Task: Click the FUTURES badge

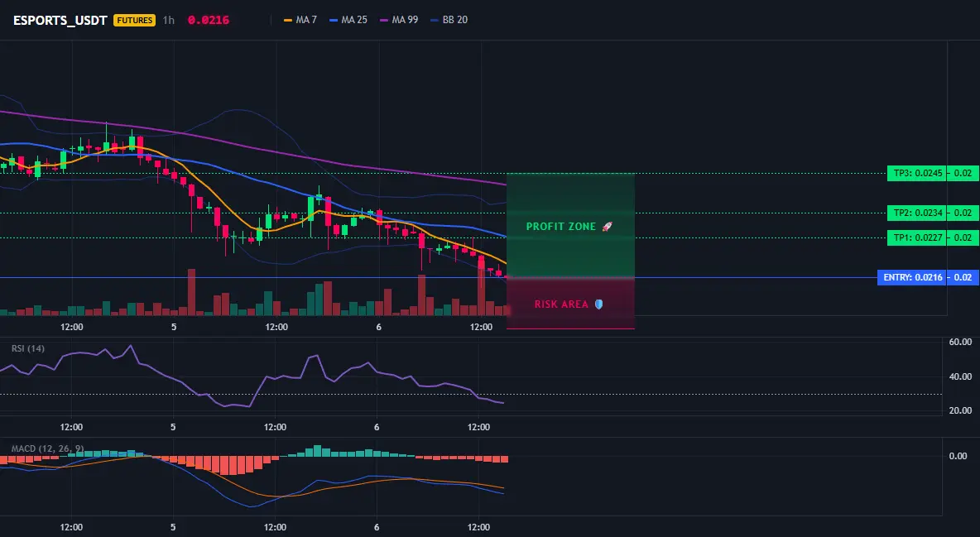Action: pyautogui.click(x=134, y=20)
